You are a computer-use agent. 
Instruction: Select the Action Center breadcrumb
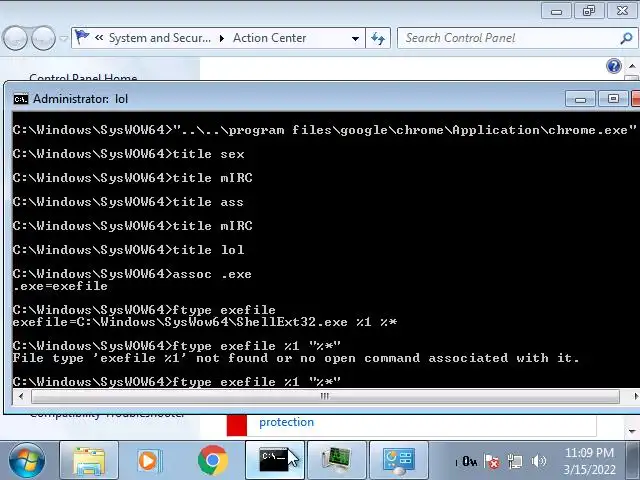[x=269, y=38]
